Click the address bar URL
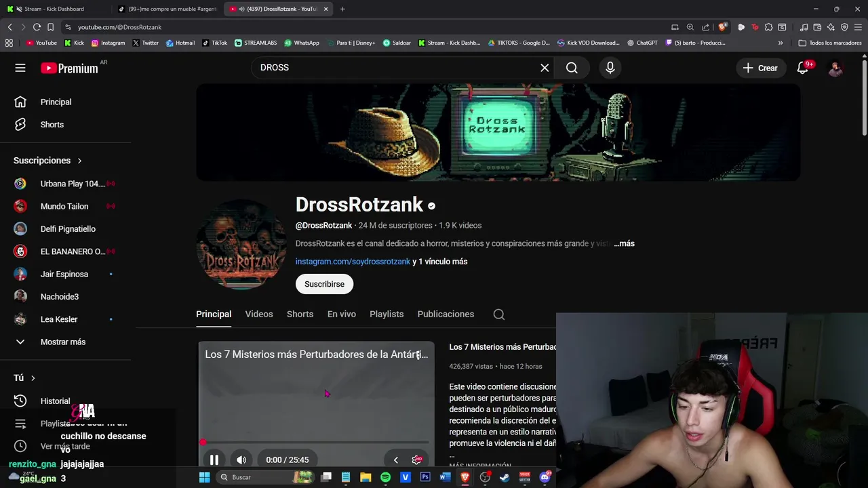 click(119, 27)
